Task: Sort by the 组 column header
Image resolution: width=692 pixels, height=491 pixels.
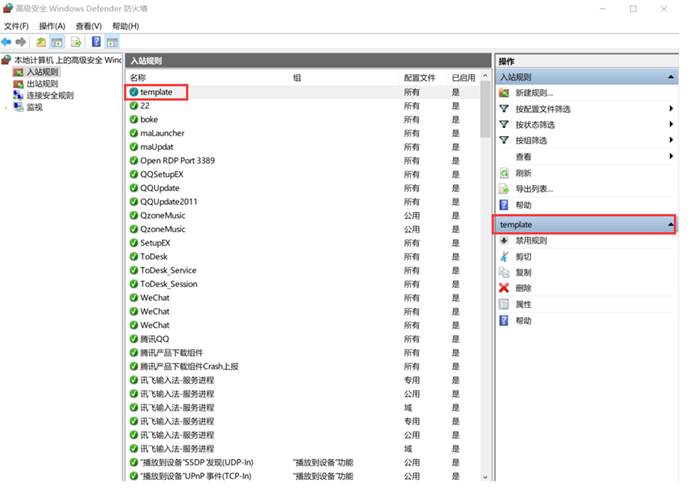Action: coord(297,78)
